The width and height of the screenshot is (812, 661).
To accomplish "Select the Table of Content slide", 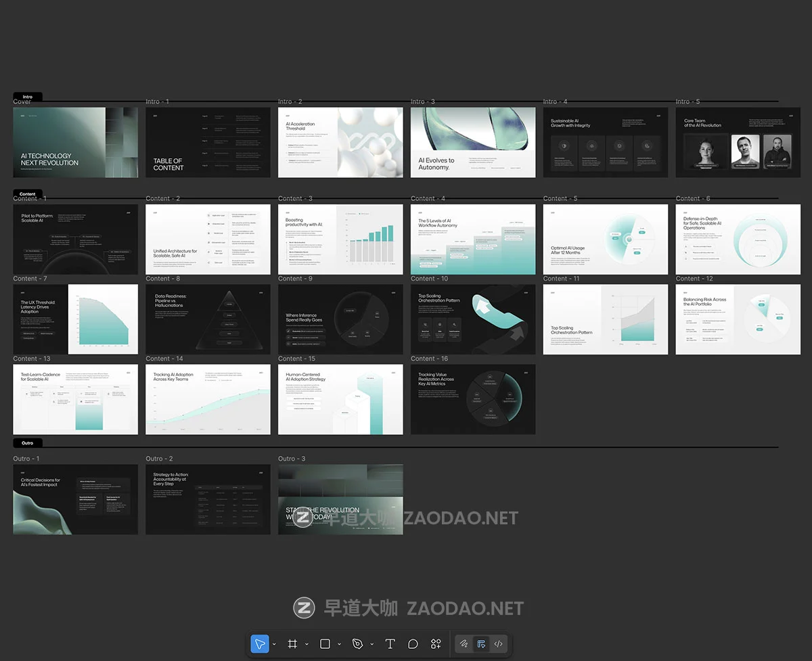I will (208, 143).
